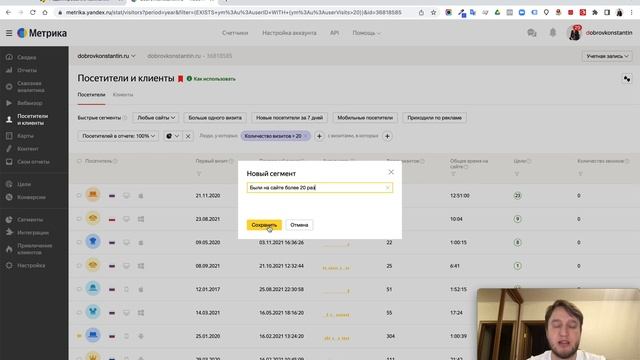Open Карты in the sidebar
640x360 pixels.
point(25,136)
